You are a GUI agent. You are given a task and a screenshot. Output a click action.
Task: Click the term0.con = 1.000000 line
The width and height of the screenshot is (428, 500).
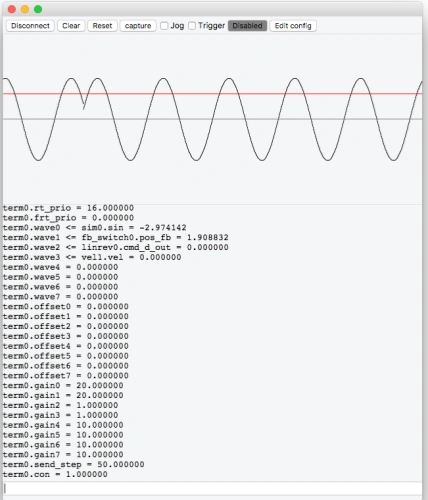[x=55, y=474]
